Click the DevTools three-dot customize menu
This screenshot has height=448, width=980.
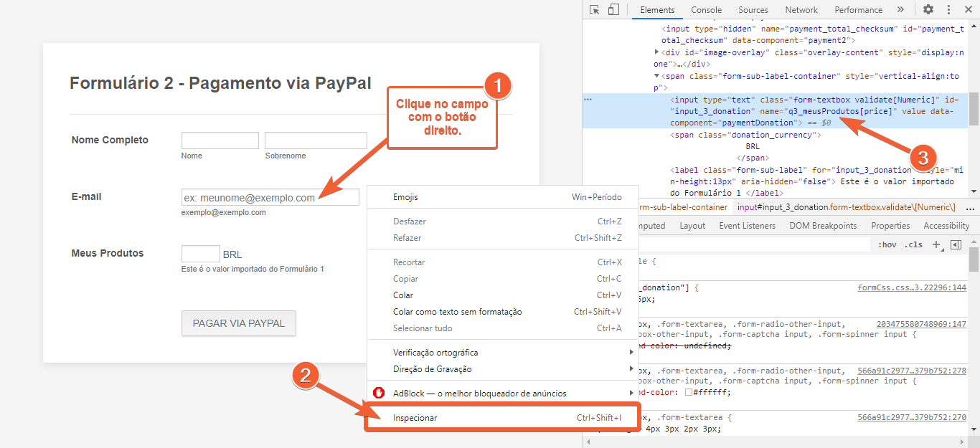948,10
